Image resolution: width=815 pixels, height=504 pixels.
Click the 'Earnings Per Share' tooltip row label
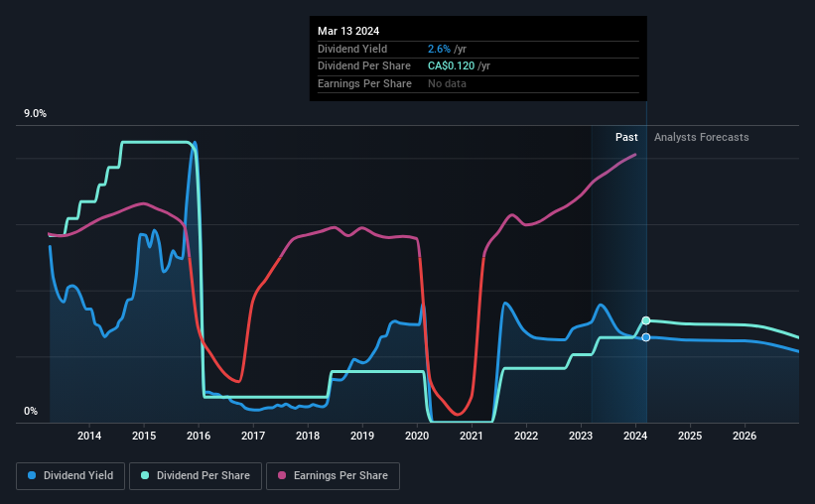click(x=364, y=83)
